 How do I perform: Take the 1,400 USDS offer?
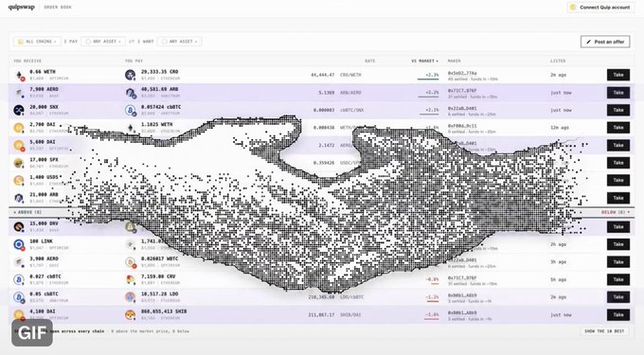coord(618,180)
